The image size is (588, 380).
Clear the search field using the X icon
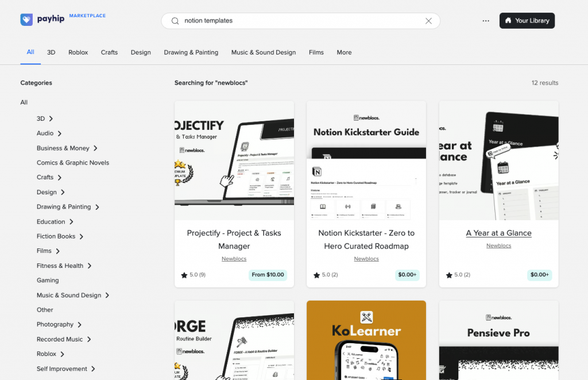[428, 20]
